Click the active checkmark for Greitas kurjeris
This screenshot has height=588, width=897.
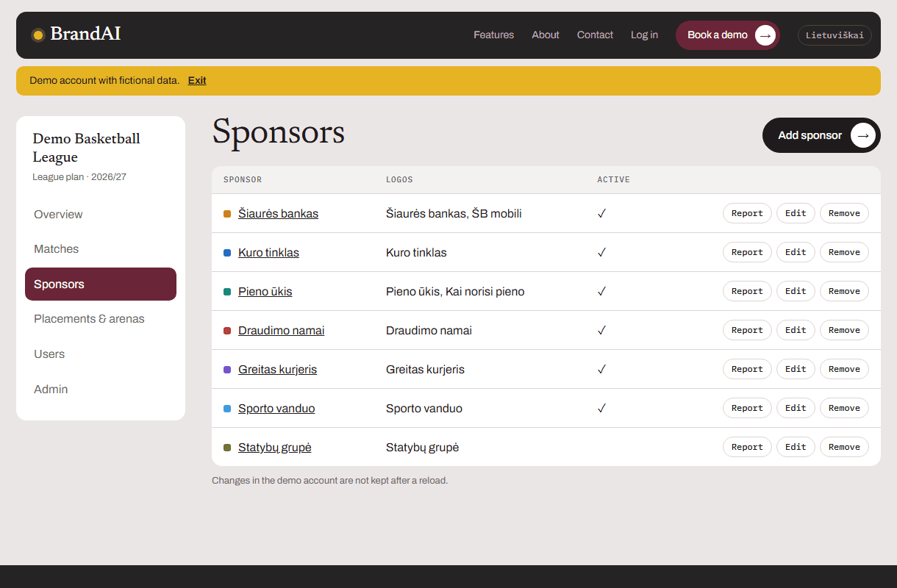[x=601, y=369]
